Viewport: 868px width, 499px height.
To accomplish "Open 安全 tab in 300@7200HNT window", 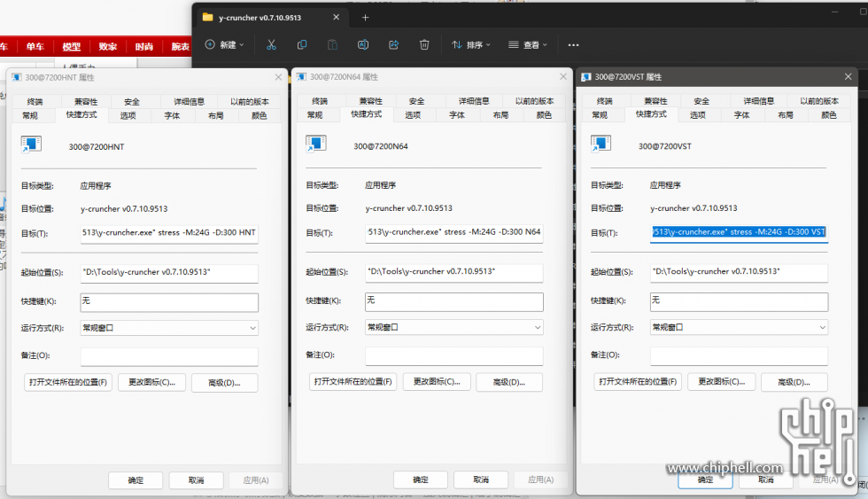I will pos(132,101).
